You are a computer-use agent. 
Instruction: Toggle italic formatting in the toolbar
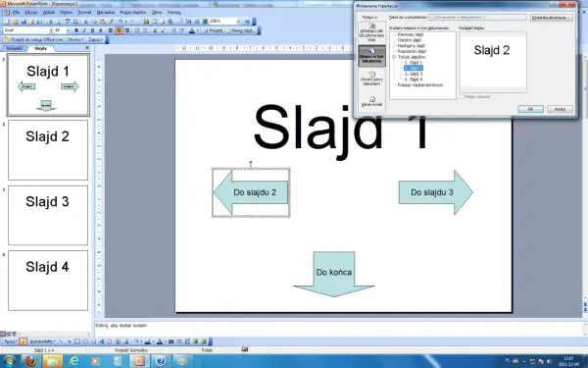point(84,30)
